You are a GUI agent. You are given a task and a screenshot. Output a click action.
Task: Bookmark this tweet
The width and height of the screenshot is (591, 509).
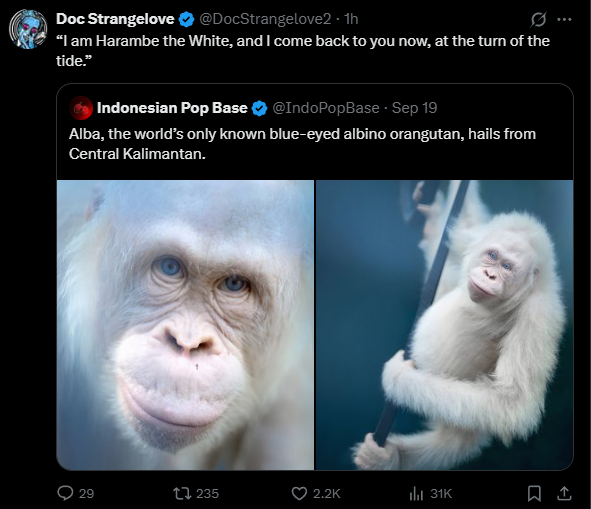pyautogui.click(x=534, y=493)
